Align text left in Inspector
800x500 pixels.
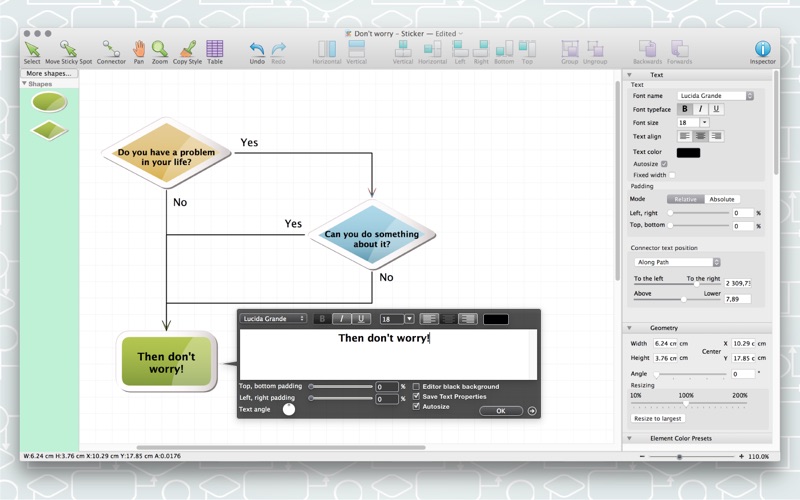point(685,136)
